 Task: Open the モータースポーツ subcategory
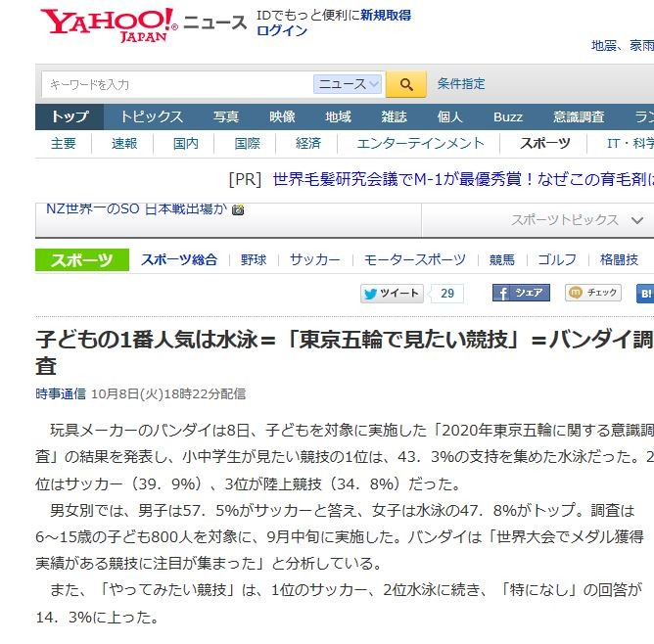point(414,260)
